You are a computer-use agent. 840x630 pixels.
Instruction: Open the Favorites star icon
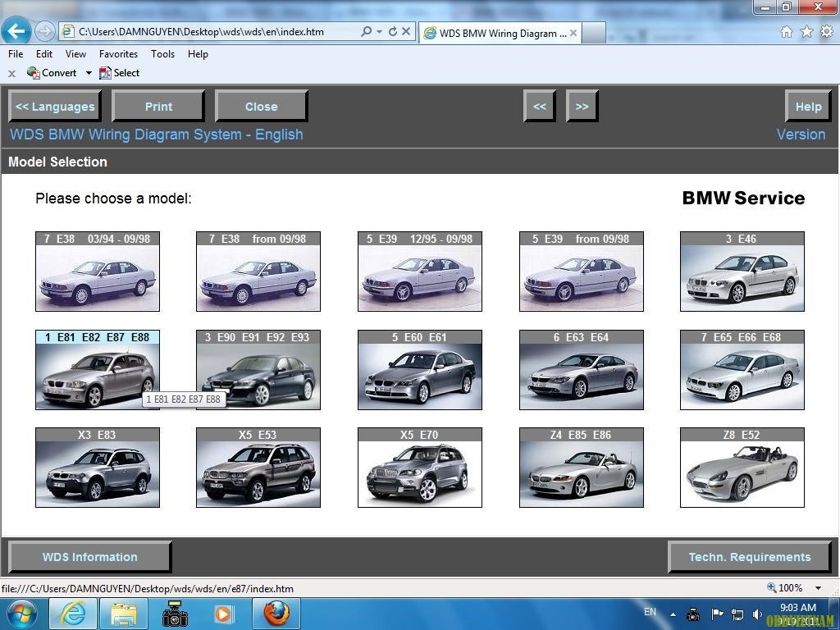click(806, 32)
